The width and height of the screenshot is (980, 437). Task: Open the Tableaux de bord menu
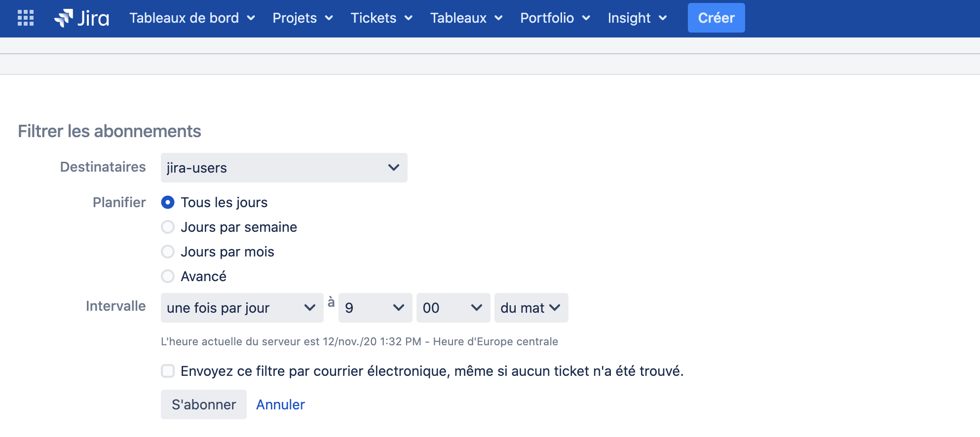192,18
